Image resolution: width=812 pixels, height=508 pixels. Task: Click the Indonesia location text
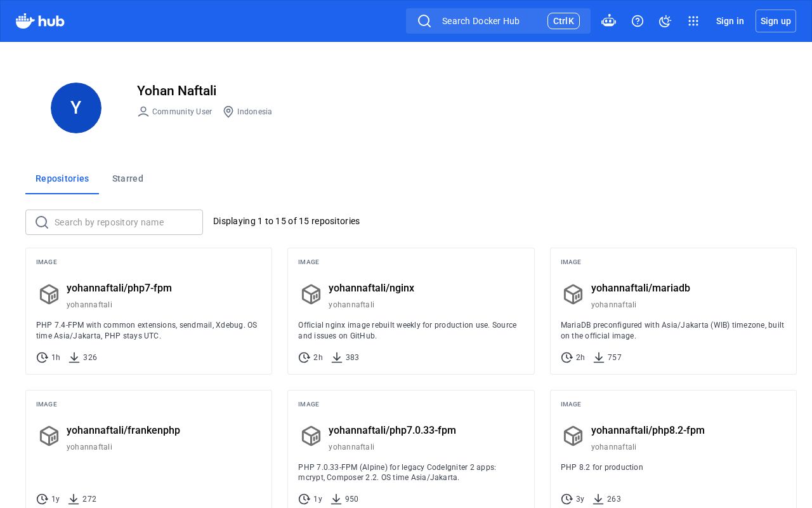coord(254,112)
